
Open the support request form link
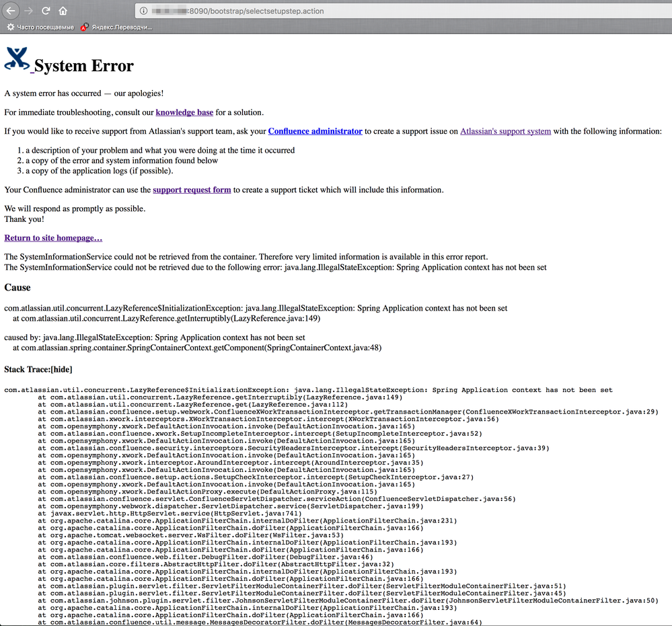(x=192, y=190)
